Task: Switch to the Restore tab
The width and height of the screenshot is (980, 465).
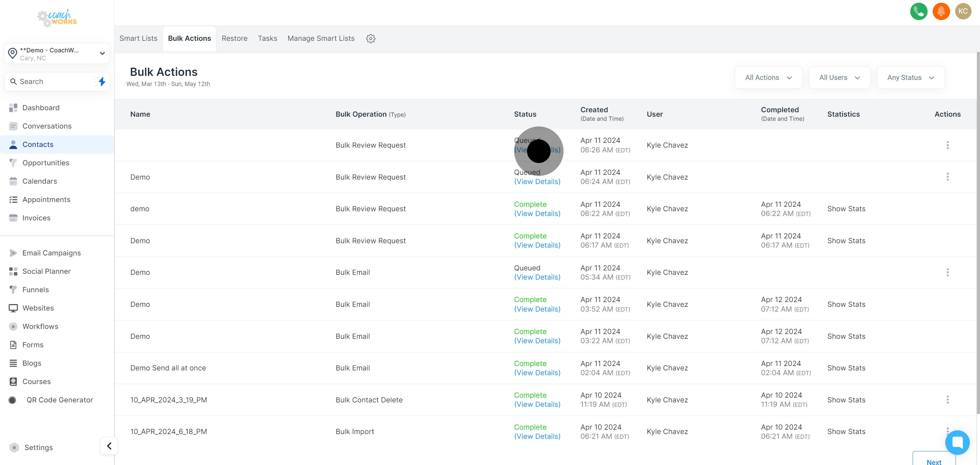Action: 234,38
